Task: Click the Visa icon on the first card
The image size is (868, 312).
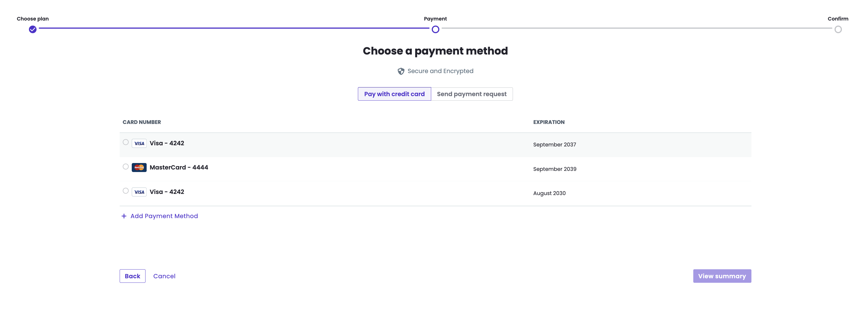Action: [x=139, y=143]
